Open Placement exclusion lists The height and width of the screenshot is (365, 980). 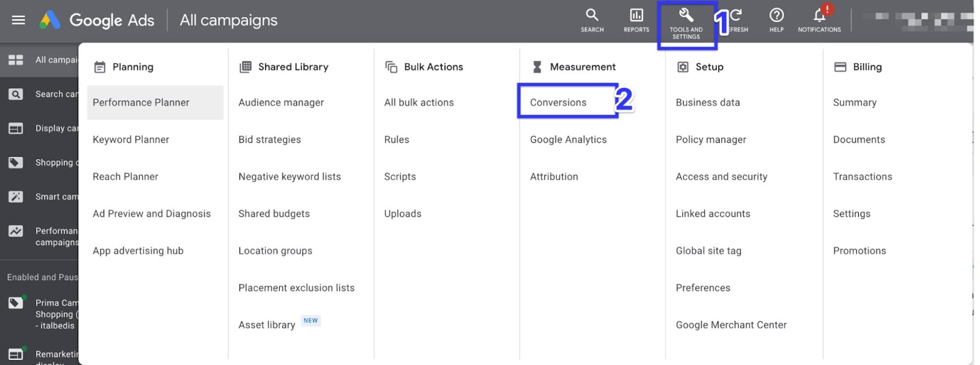(x=296, y=288)
